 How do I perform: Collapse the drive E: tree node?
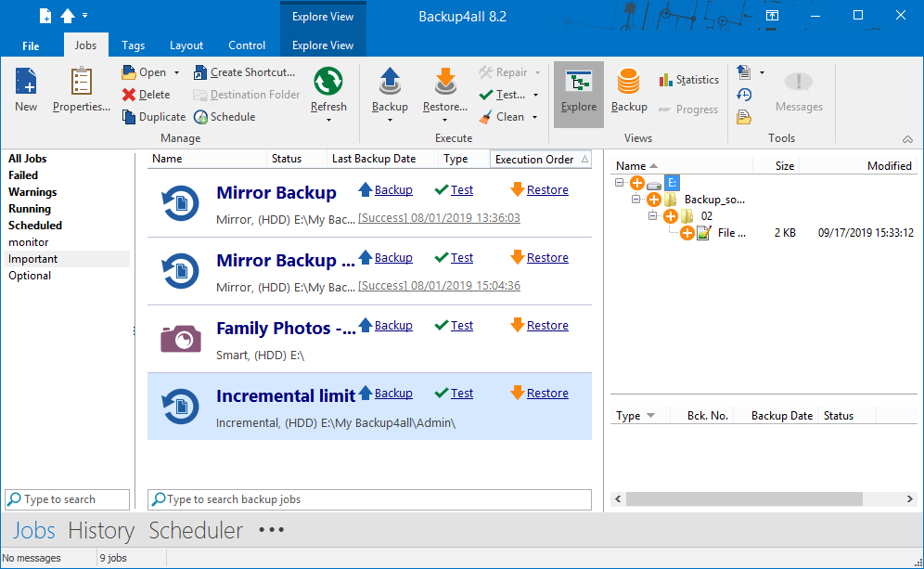620,183
